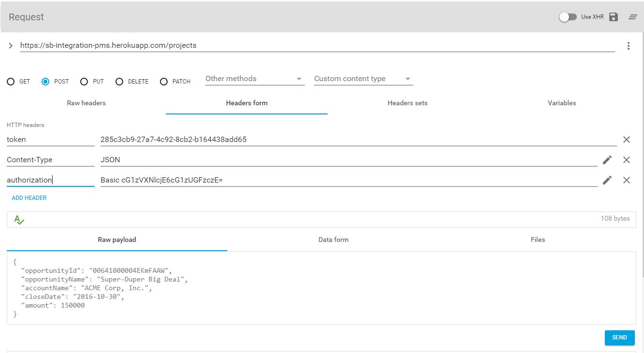Click the Request panel title
The height and width of the screenshot is (353, 644).
(26, 17)
